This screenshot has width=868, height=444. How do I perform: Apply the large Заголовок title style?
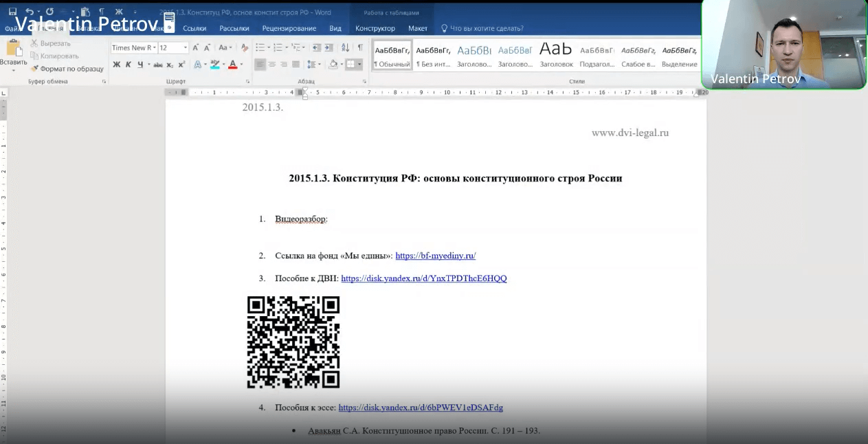(556, 55)
